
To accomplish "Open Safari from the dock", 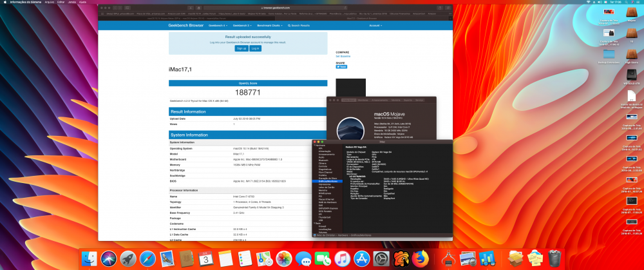I will pos(147,259).
